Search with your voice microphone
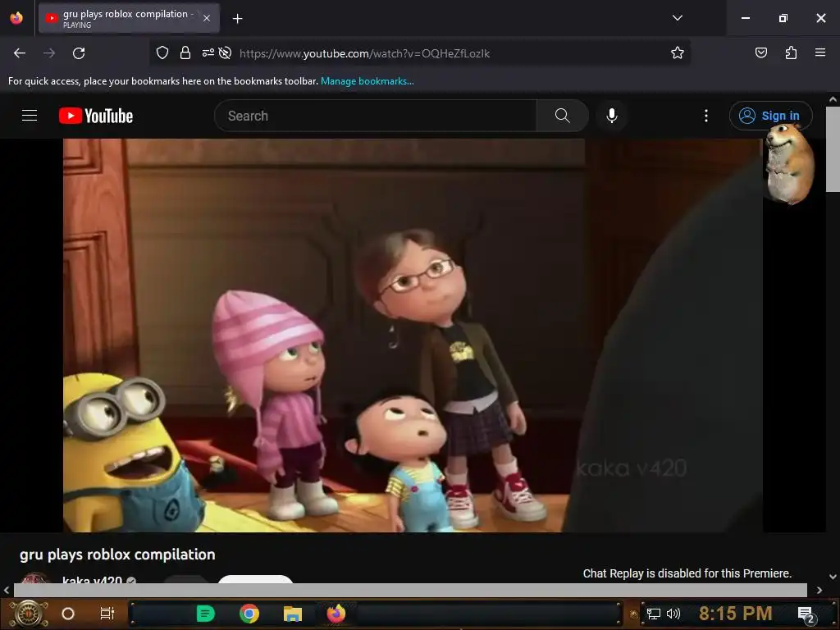The width and height of the screenshot is (840, 630). click(x=612, y=116)
